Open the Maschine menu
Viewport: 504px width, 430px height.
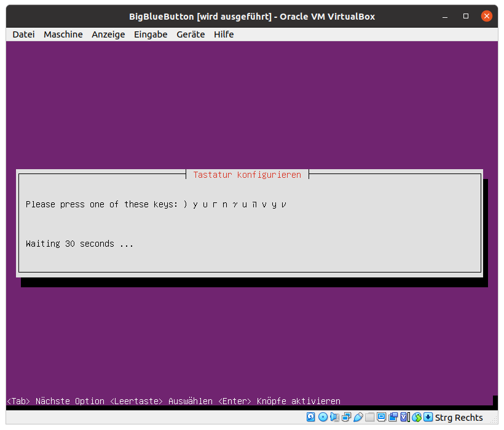(x=63, y=34)
